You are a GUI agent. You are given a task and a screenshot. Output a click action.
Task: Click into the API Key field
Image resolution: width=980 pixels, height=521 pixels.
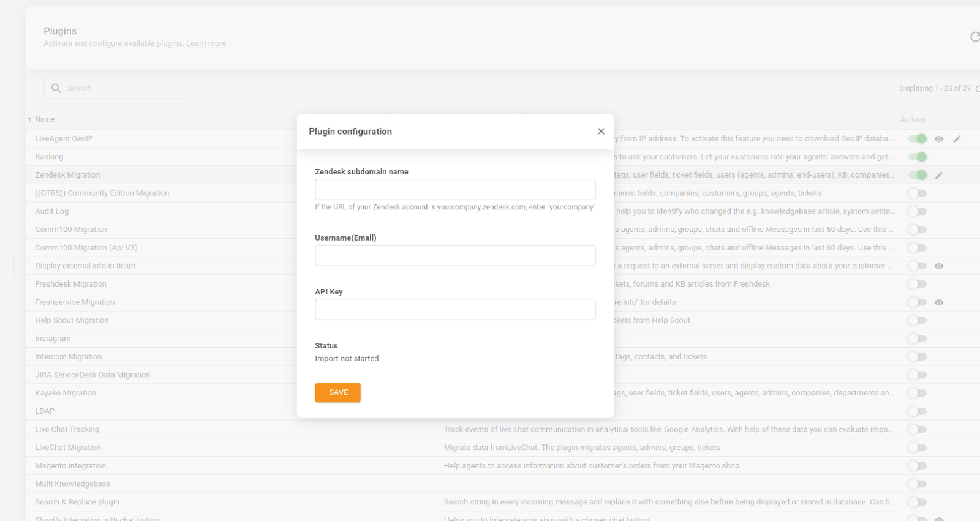tap(455, 310)
